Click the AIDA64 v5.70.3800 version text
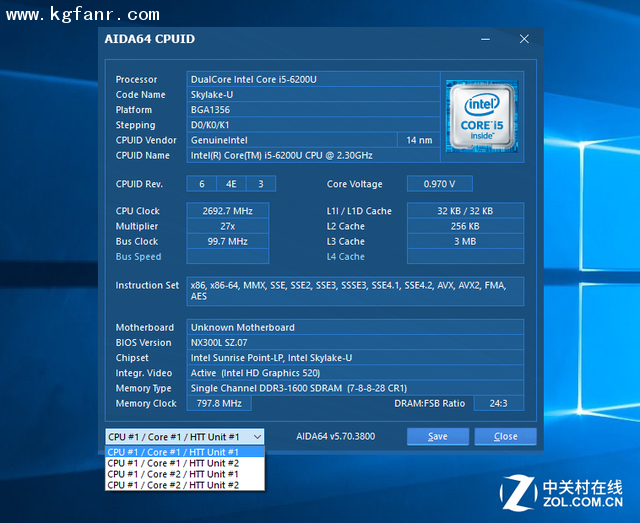The image size is (640, 523). (336, 436)
